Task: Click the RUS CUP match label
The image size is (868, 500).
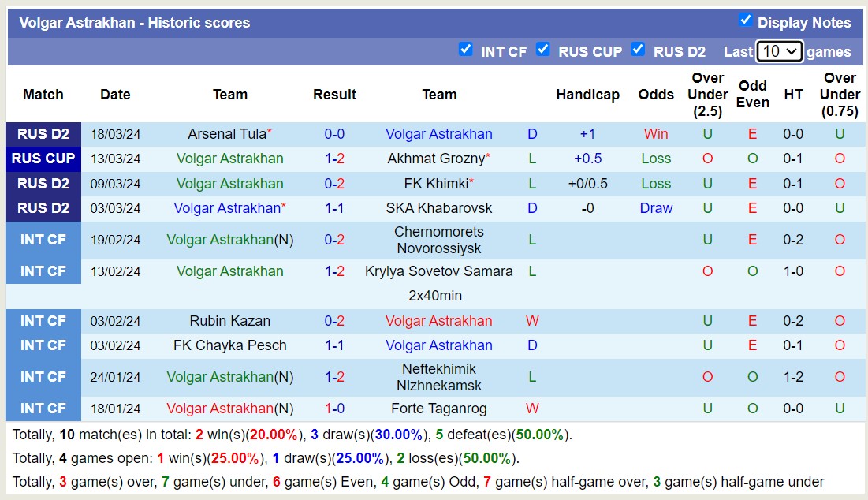Action: [x=43, y=159]
